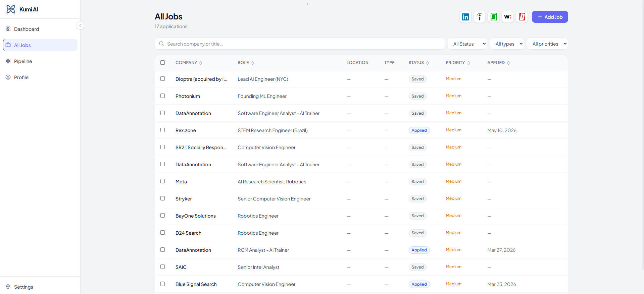Sort the table by Company column
The image size is (644, 294).
[189, 63]
